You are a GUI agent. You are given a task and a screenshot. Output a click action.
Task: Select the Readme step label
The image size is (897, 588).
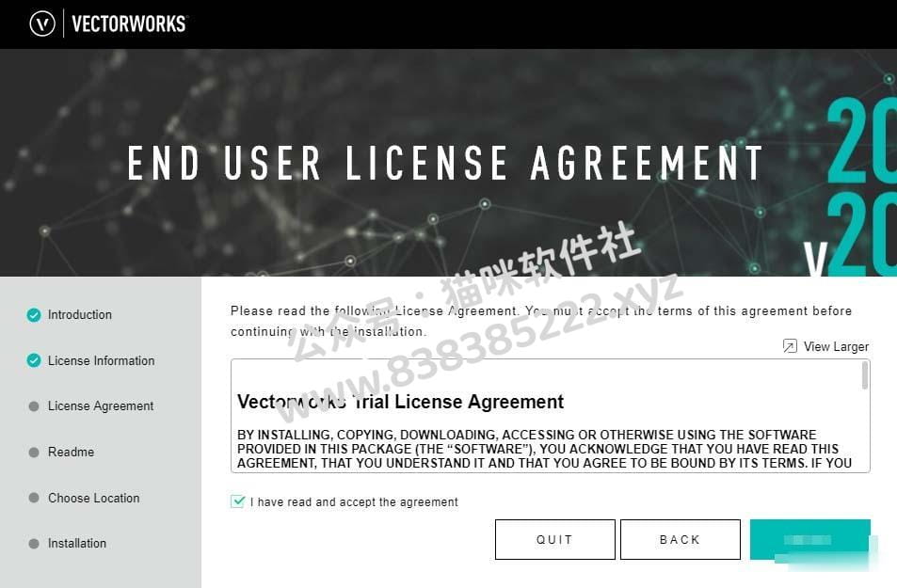click(71, 452)
